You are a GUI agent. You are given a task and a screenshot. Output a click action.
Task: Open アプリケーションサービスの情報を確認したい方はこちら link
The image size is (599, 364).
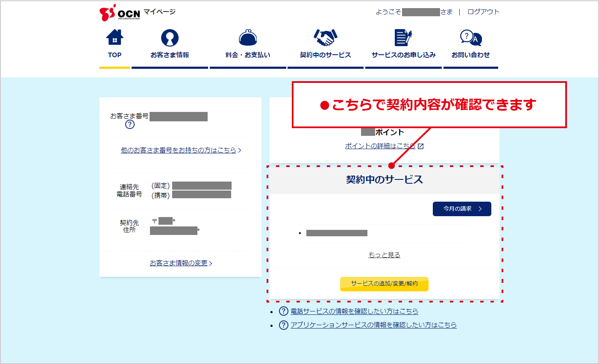point(374,325)
